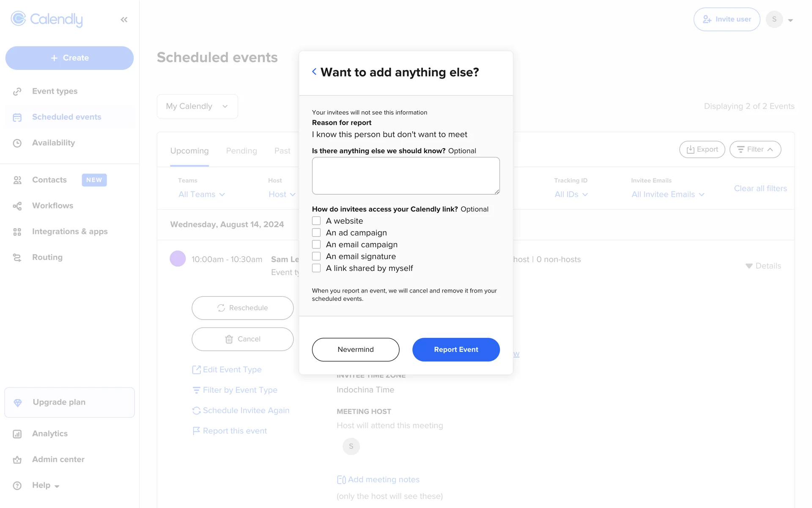Click the Report Event button

[x=456, y=350]
